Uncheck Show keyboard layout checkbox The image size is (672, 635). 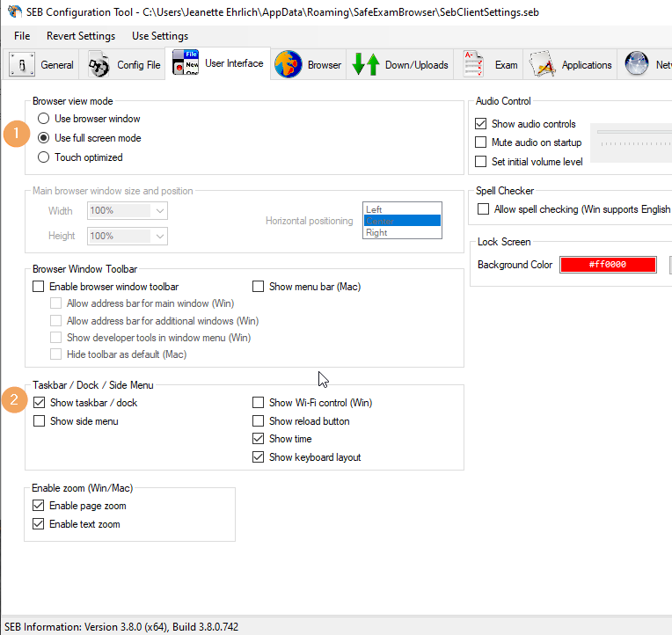[258, 457]
